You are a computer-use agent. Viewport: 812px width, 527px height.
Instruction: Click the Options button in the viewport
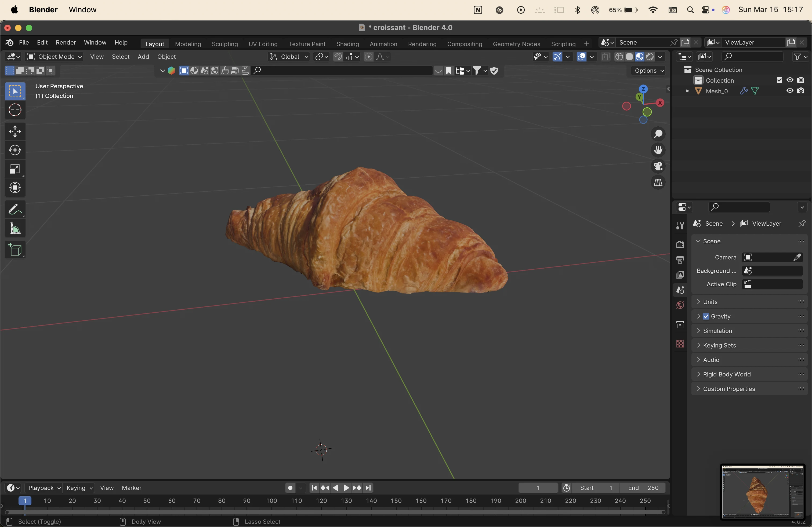648,71
